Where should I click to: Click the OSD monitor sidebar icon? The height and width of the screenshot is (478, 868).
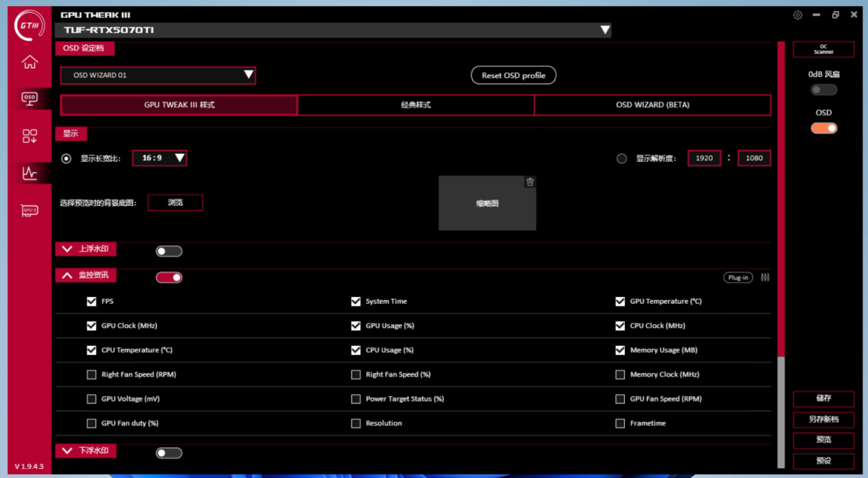[29, 98]
